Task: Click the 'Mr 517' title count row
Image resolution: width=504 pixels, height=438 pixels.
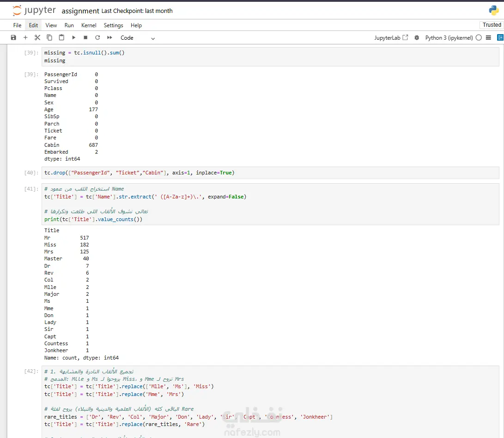Action: 67,238
